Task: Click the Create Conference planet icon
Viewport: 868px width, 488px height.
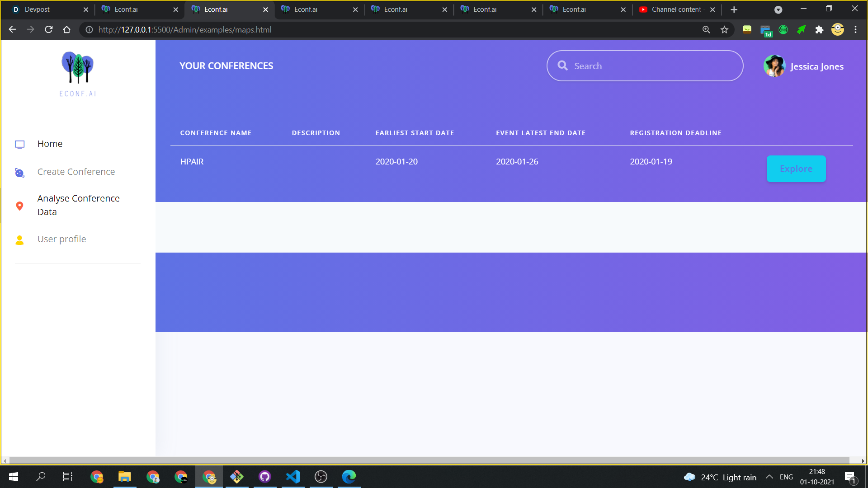Action: (19, 173)
